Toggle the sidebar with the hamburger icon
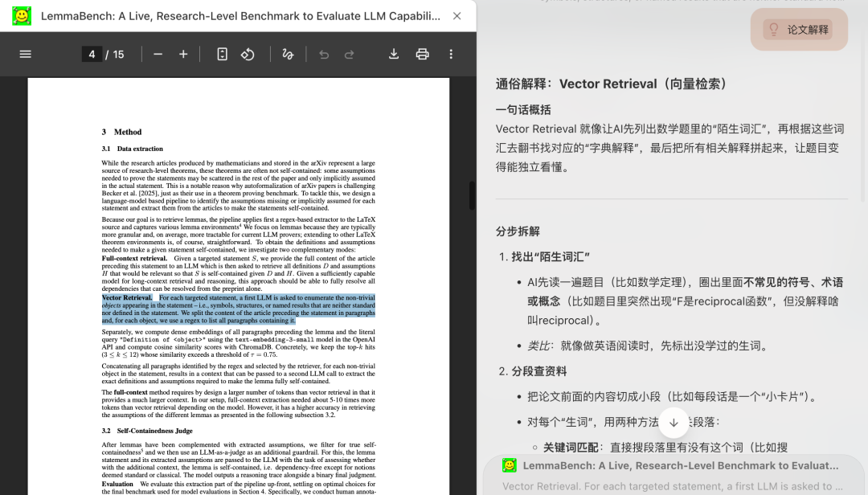This screenshot has height=495, width=868. tap(25, 54)
